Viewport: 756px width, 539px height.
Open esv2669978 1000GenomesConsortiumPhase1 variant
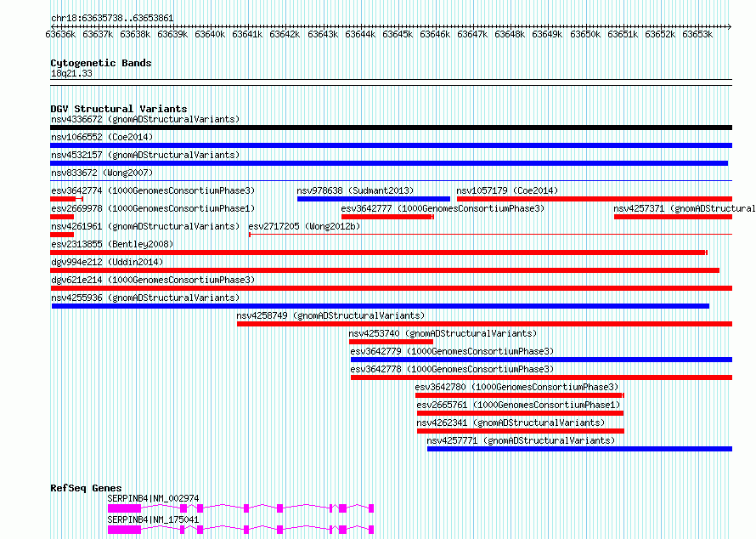[x=153, y=208]
